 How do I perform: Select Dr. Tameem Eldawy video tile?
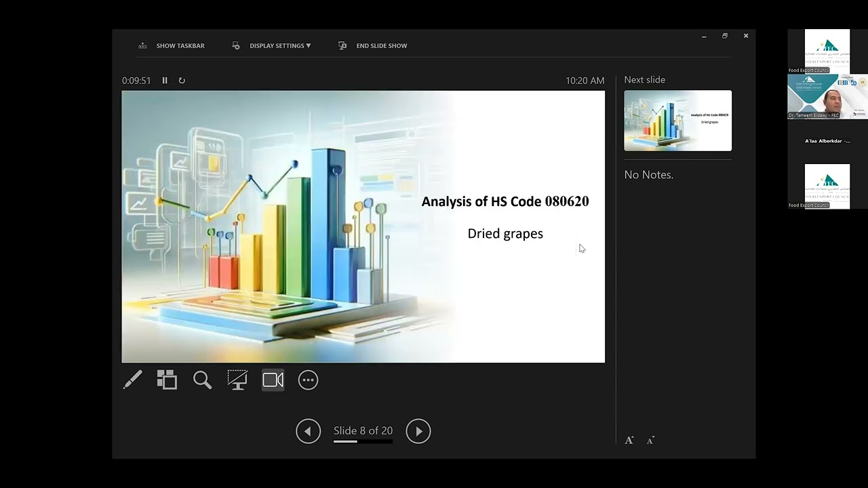[x=827, y=96]
